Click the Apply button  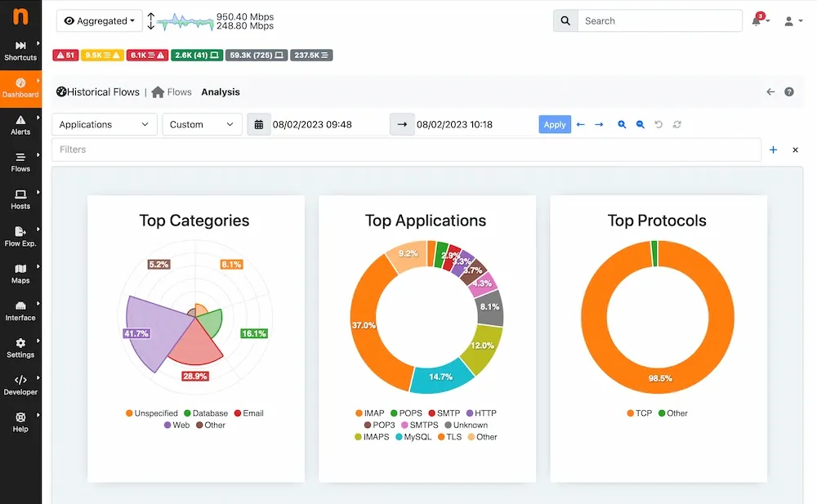point(555,124)
